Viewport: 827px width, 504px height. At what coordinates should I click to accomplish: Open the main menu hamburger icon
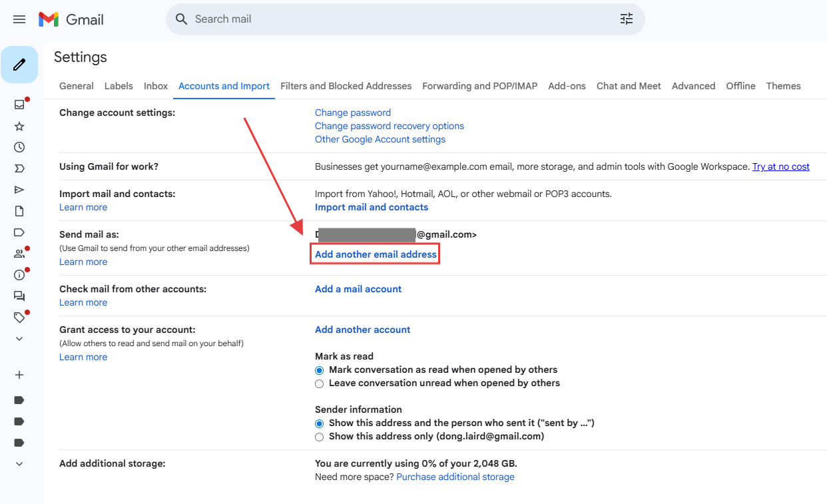[x=19, y=19]
